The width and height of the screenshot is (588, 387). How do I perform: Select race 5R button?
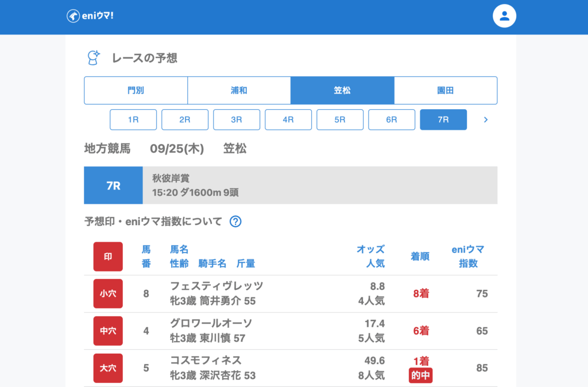(340, 120)
